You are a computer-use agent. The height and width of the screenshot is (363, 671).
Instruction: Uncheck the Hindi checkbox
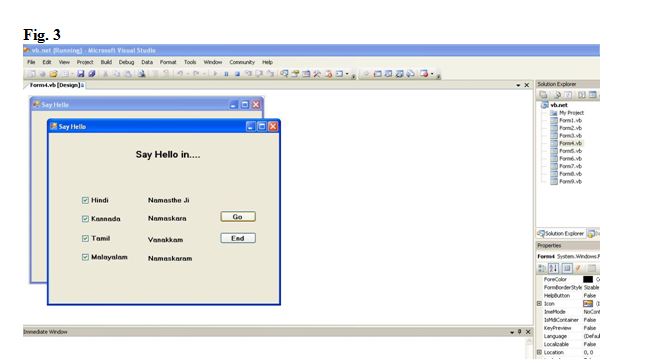tap(85, 200)
